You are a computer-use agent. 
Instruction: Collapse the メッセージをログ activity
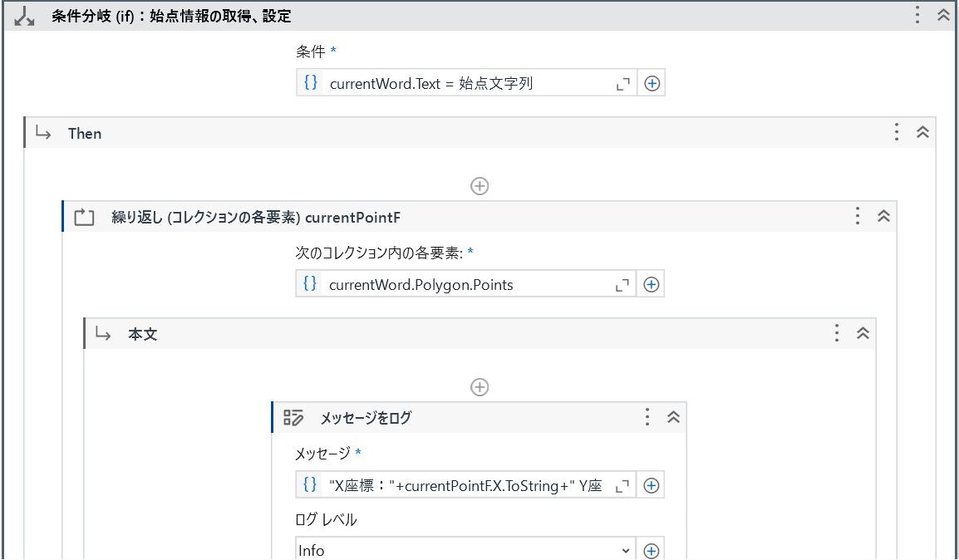pos(673,418)
